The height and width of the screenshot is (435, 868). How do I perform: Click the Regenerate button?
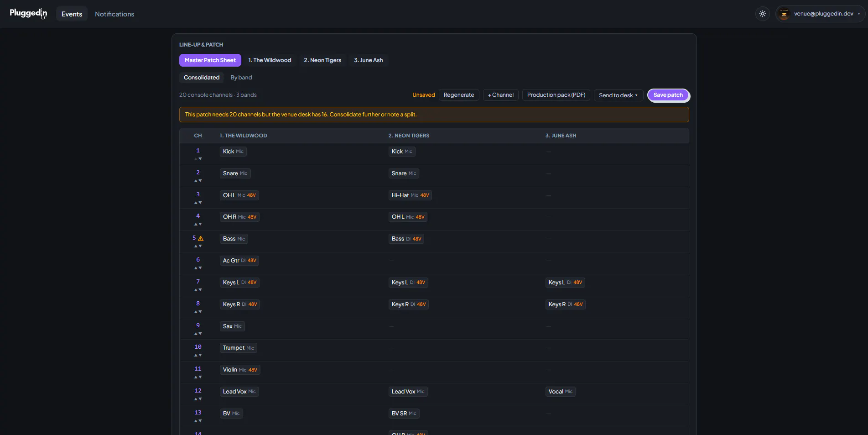click(x=459, y=95)
